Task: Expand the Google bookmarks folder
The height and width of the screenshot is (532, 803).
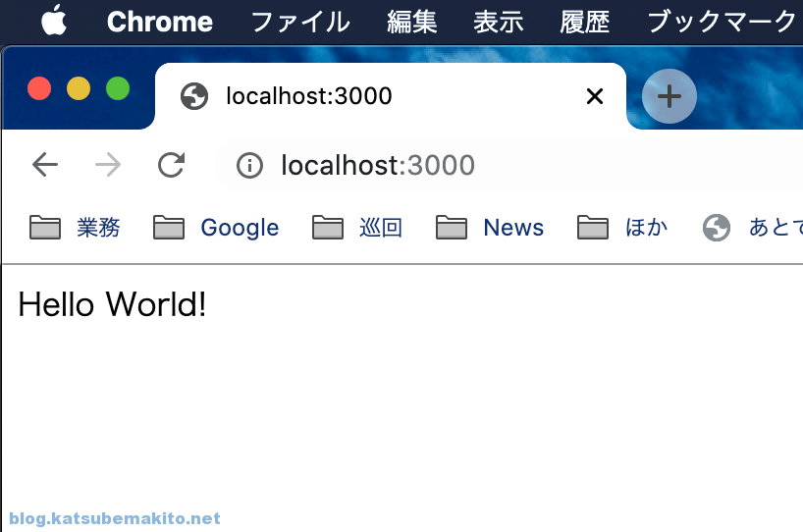Action: click(216, 228)
